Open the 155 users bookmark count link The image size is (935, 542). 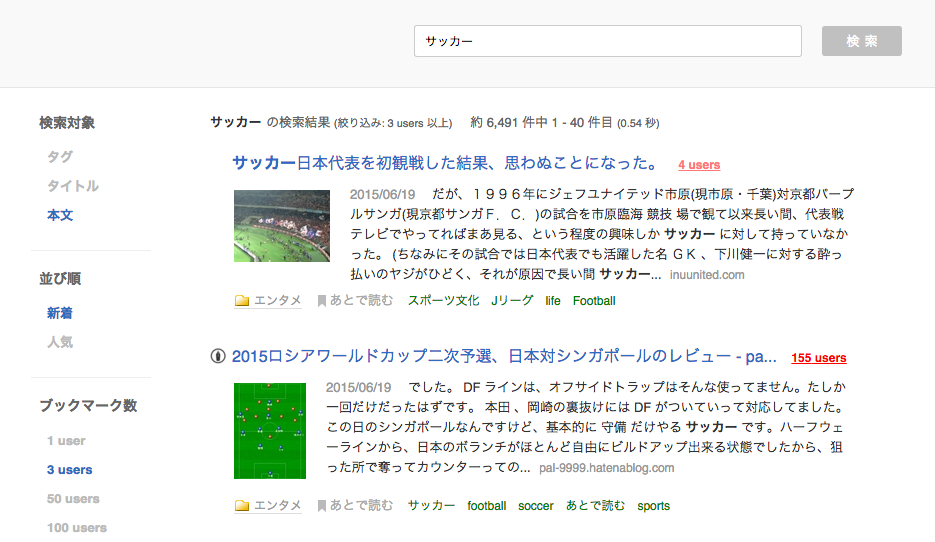click(819, 358)
